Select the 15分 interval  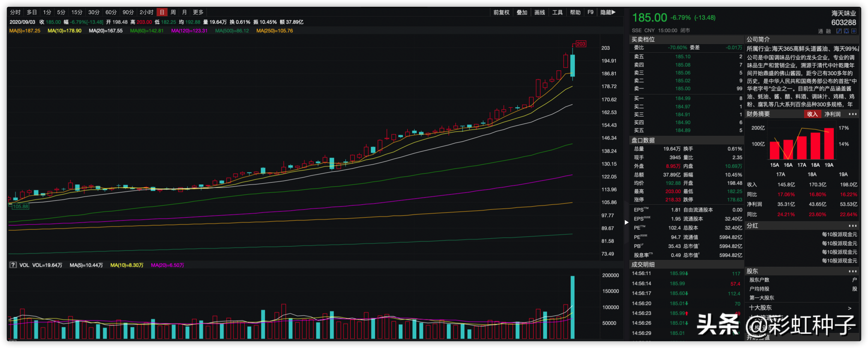click(x=77, y=12)
